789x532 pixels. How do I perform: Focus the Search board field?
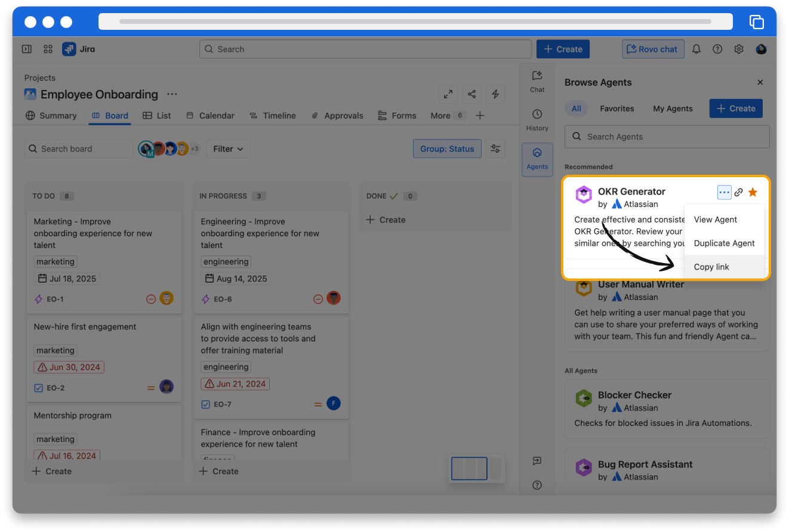(x=79, y=149)
